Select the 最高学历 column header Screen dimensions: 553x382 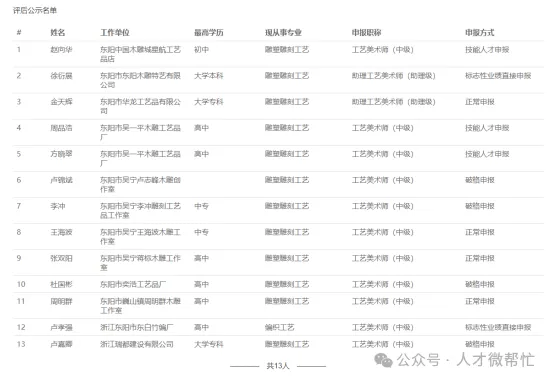(x=209, y=33)
